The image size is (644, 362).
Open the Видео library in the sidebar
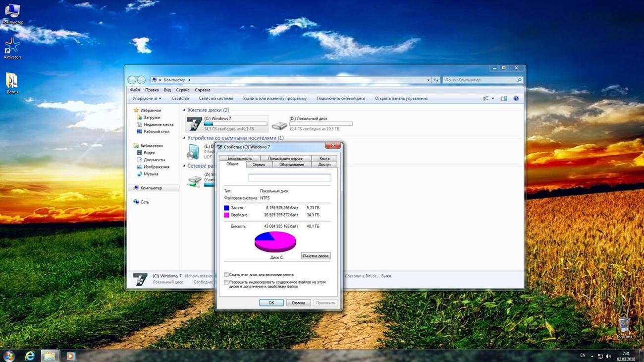click(x=146, y=153)
